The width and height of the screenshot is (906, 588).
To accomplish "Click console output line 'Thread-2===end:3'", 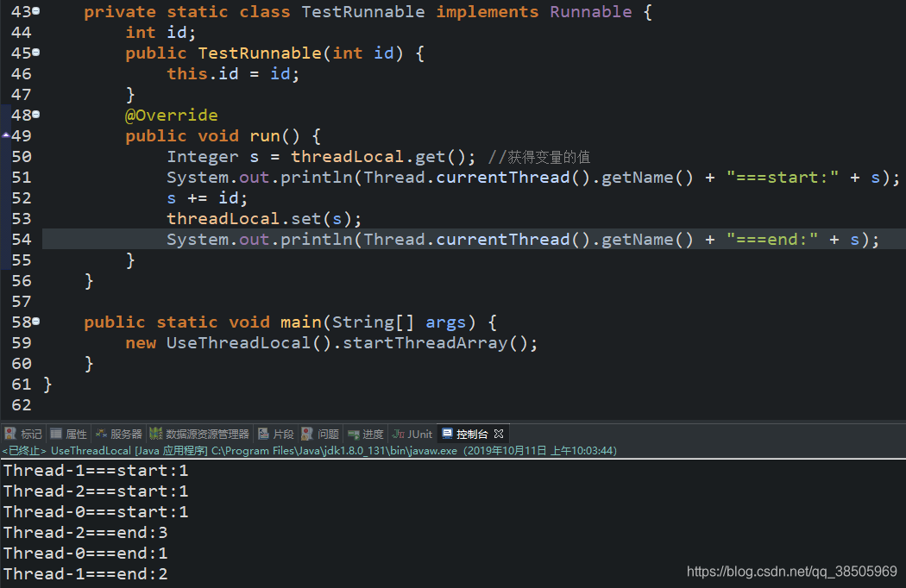I will point(85,533).
